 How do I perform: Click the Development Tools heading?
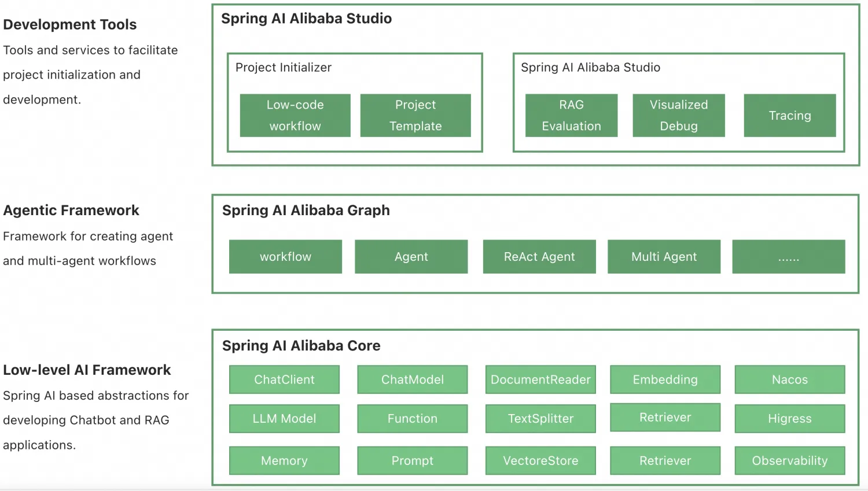coord(70,24)
